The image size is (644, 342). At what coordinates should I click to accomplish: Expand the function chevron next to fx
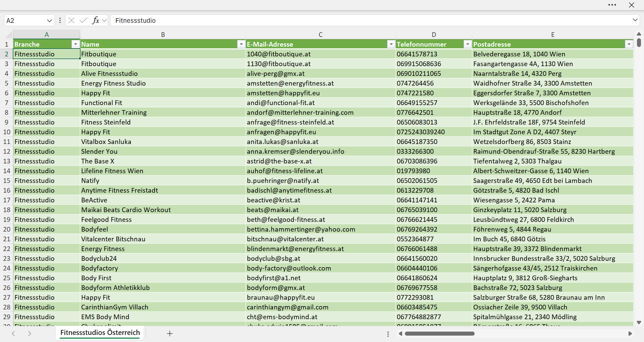[x=104, y=20]
